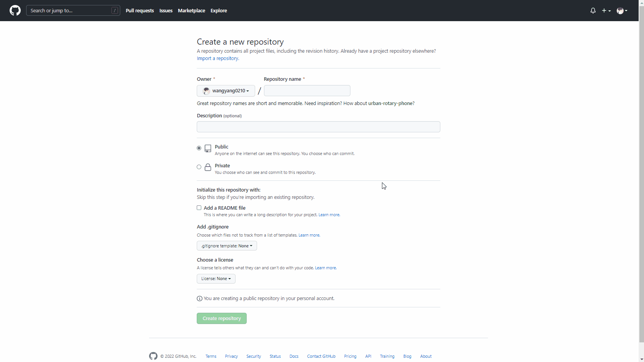Open the Pull requests menu item
The image size is (644, 362).
[x=140, y=10]
